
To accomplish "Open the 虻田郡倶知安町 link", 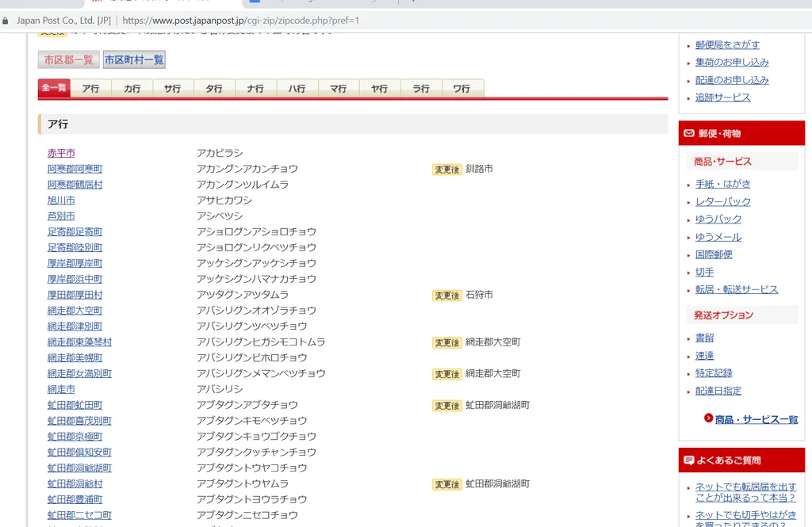I will [80, 452].
